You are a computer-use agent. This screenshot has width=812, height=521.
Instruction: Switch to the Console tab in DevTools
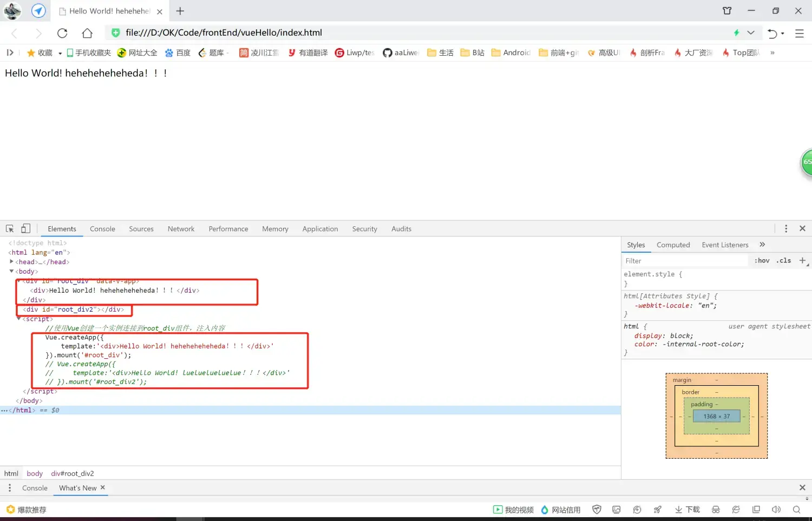[102, 229]
